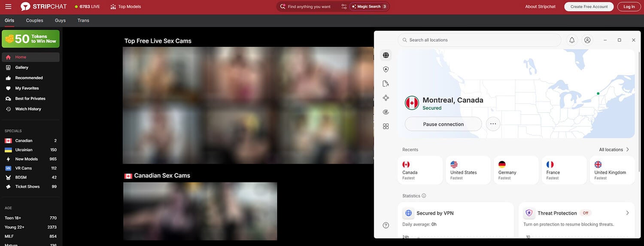The image size is (644, 246).
Task: Select the Ukrainian specials category
Action: [x=30, y=150]
